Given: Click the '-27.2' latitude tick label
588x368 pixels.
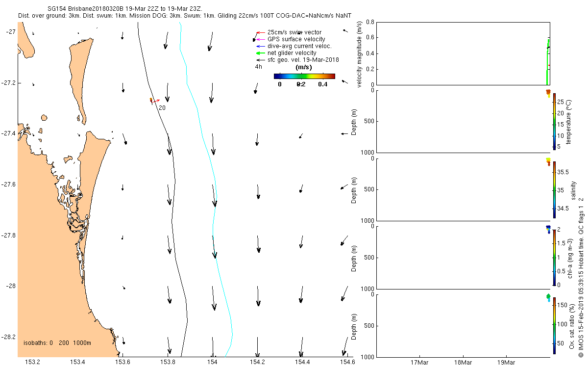Looking at the screenshot, I should click(x=9, y=83).
